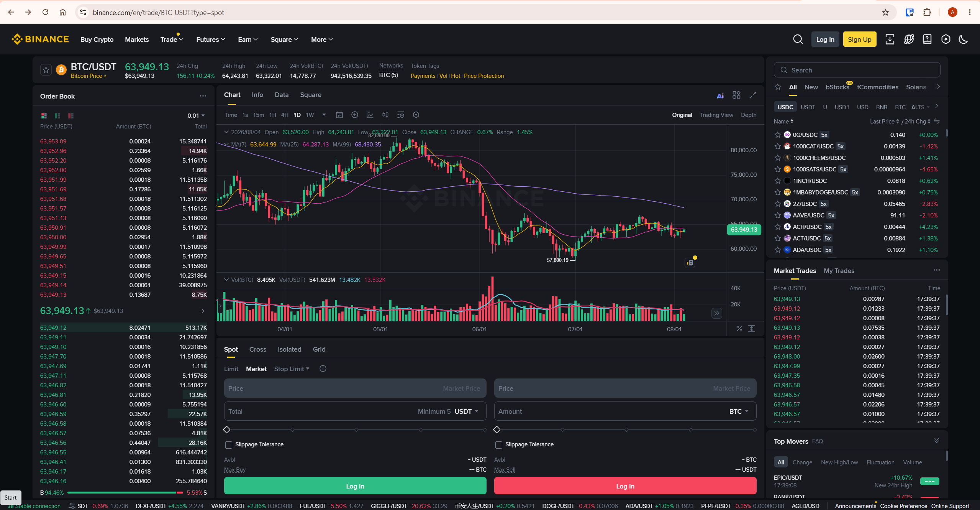Change sell Amount currency BTC dropdown

point(739,411)
